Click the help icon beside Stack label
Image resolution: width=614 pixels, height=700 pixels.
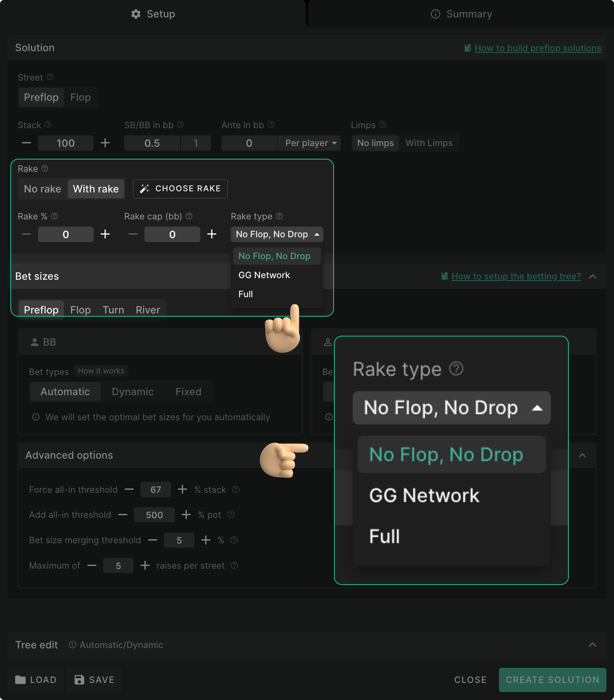48,125
